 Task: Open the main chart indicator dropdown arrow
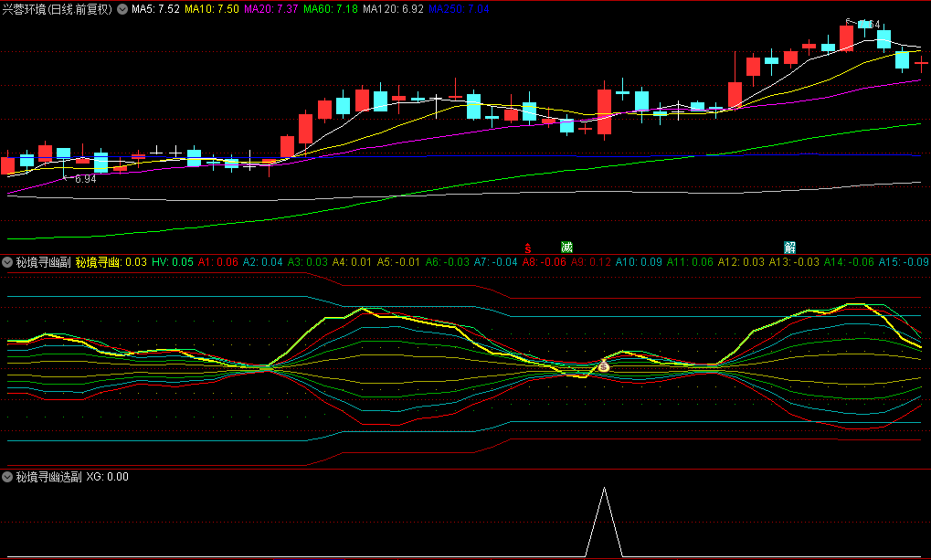pos(122,9)
